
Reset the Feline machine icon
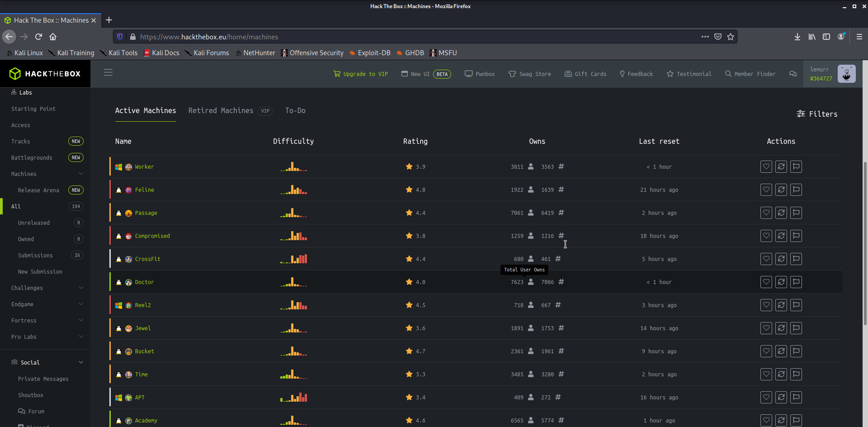tap(781, 190)
